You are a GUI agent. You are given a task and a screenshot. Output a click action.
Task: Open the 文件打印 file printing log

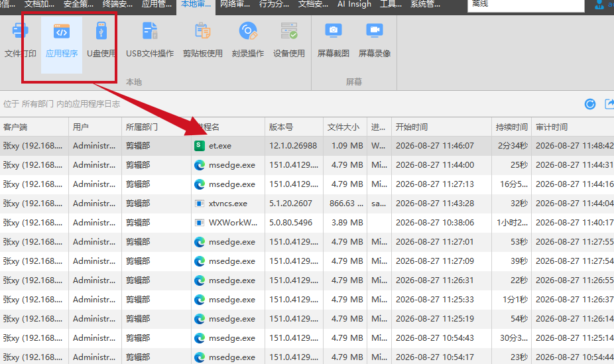pyautogui.click(x=21, y=40)
